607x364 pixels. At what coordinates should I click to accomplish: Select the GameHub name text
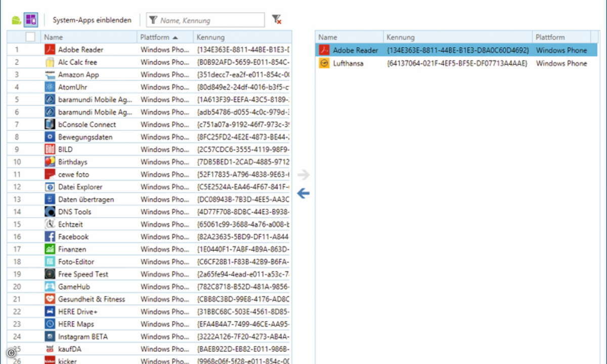coord(74,287)
